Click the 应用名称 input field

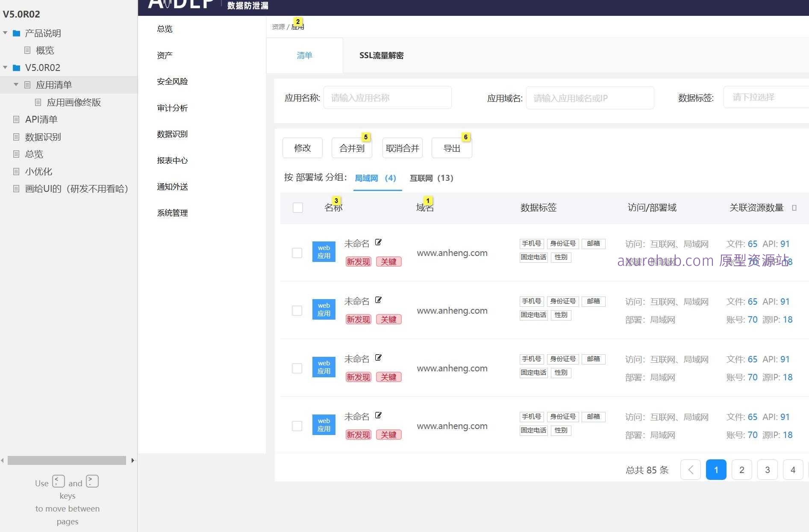pyautogui.click(x=388, y=97)
